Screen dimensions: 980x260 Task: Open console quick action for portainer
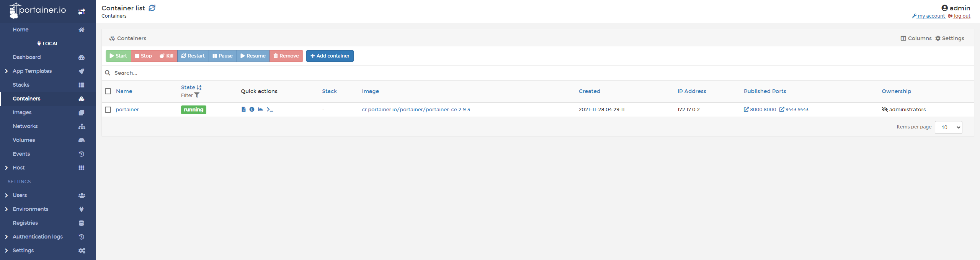(270, 110)
